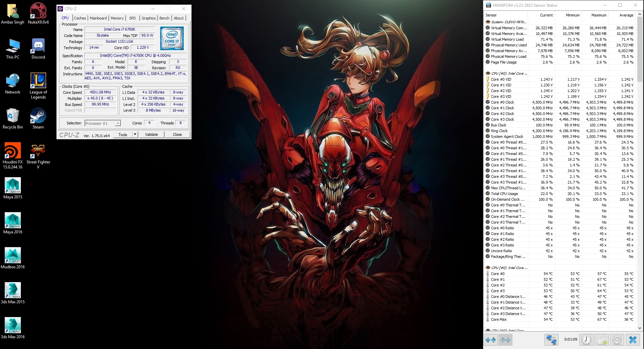Click the Tools button in CPU-Z
Image resolution: width=644 pixels, height=349 pixels.
point(123,134)
